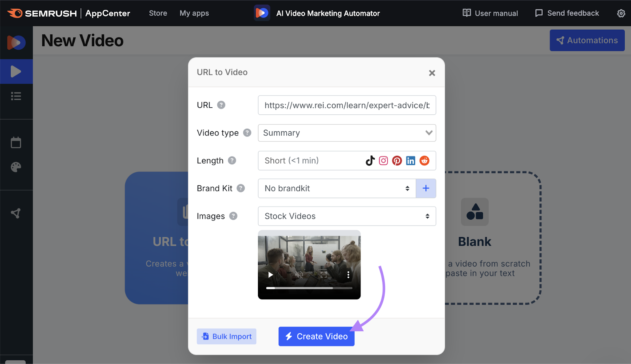Open the video list panel in the left sidebar

(16, 96)
